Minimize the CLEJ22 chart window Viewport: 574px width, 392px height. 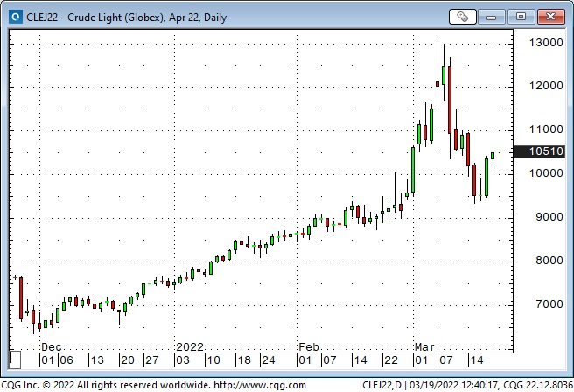(x=491, y=17)
